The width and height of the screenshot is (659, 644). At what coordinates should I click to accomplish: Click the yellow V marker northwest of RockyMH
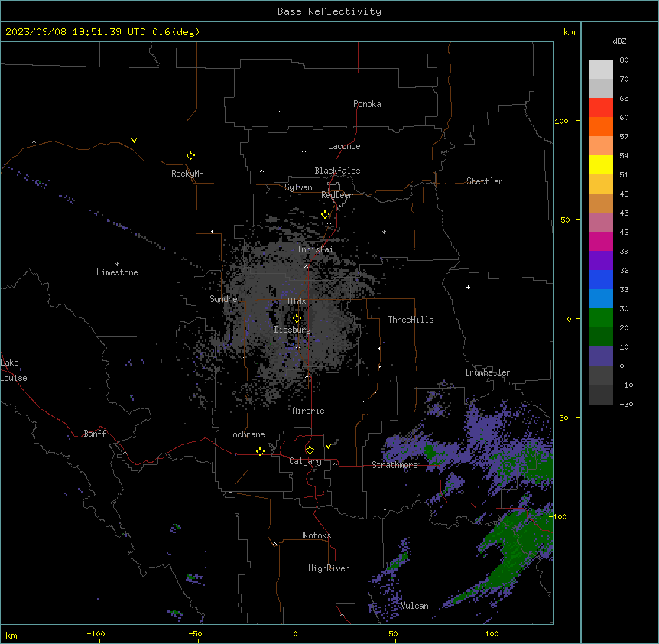click(134, 141)
